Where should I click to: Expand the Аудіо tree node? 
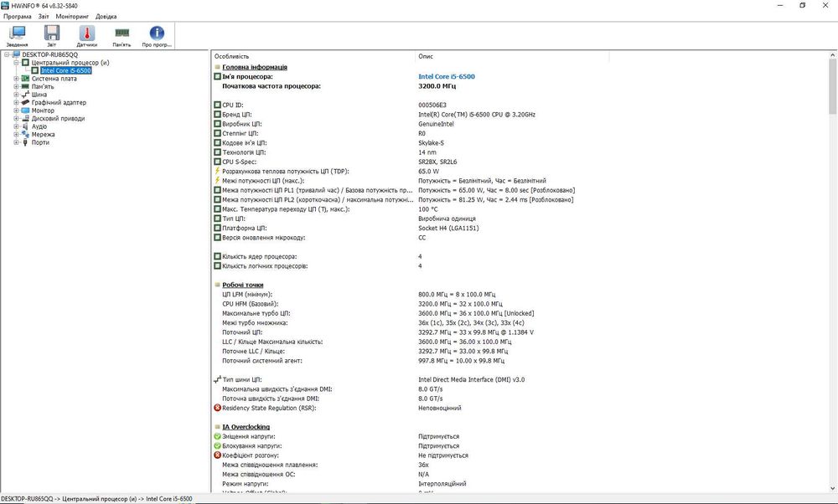click(x=16, y=126)
